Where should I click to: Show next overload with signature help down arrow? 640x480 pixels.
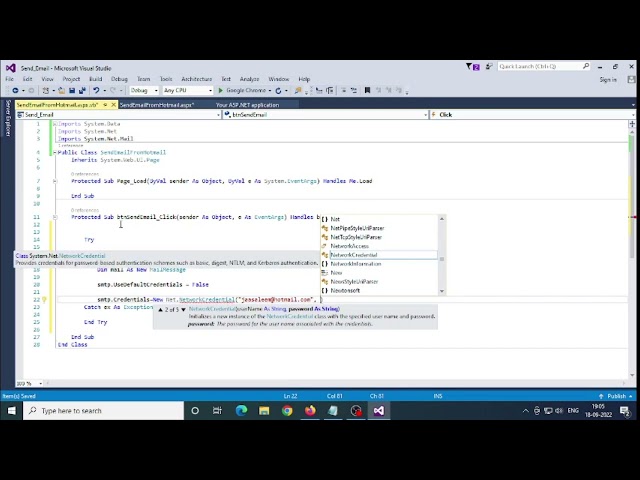click(x=183, y=309)
